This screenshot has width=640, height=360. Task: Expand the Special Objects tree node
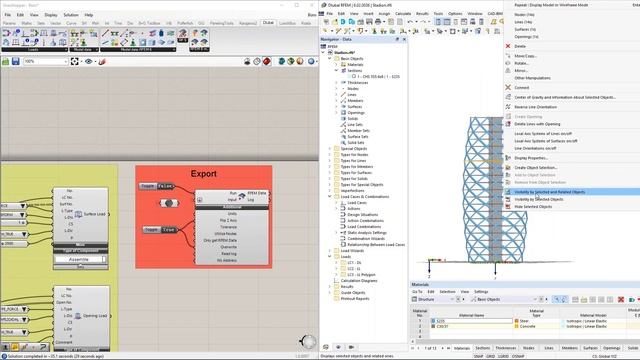[330, 149]
